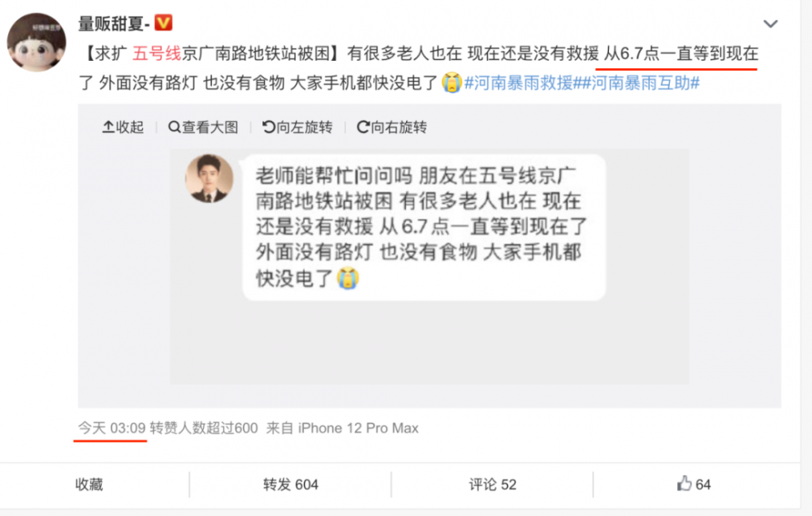Rotate image left with 向左旋转 icon
Screen dimensions: 812x516
(268, 127)
